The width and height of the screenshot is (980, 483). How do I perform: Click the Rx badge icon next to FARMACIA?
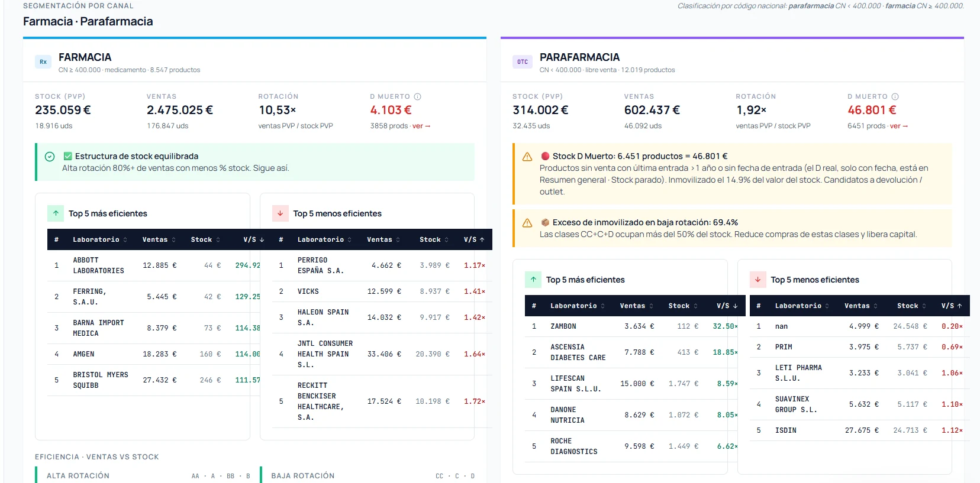[x=43, y=62]
